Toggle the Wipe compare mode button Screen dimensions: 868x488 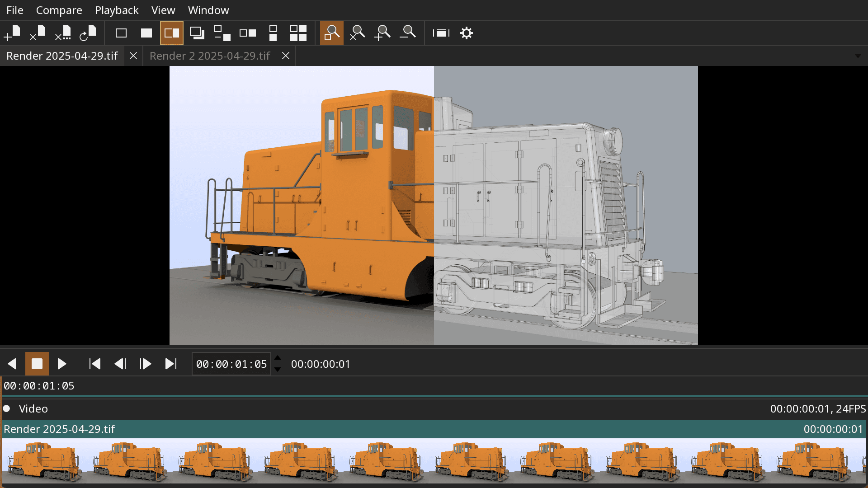[172, 33]
